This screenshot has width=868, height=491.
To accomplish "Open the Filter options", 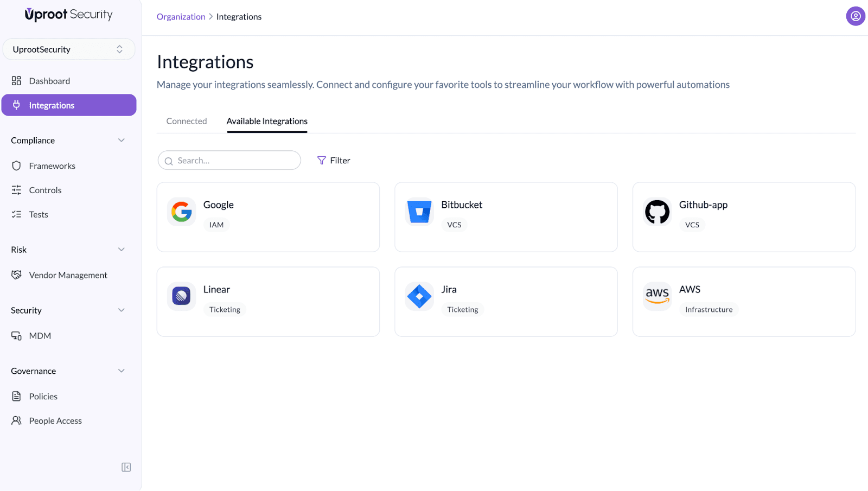I will 334,161.
